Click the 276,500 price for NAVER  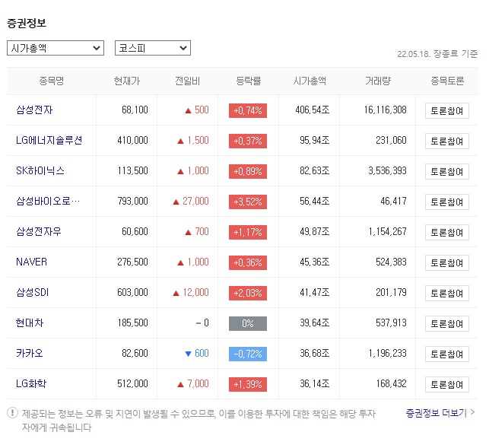[132, 262]
